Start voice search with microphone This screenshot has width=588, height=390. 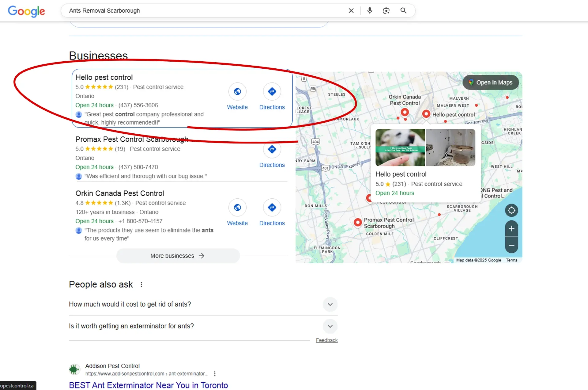(370, 11)
